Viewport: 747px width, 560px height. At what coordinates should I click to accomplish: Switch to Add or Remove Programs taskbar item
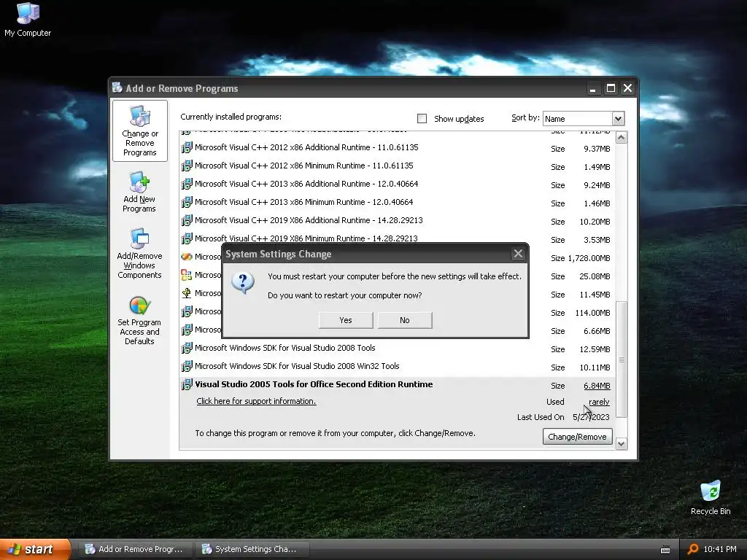coord(135,549)
